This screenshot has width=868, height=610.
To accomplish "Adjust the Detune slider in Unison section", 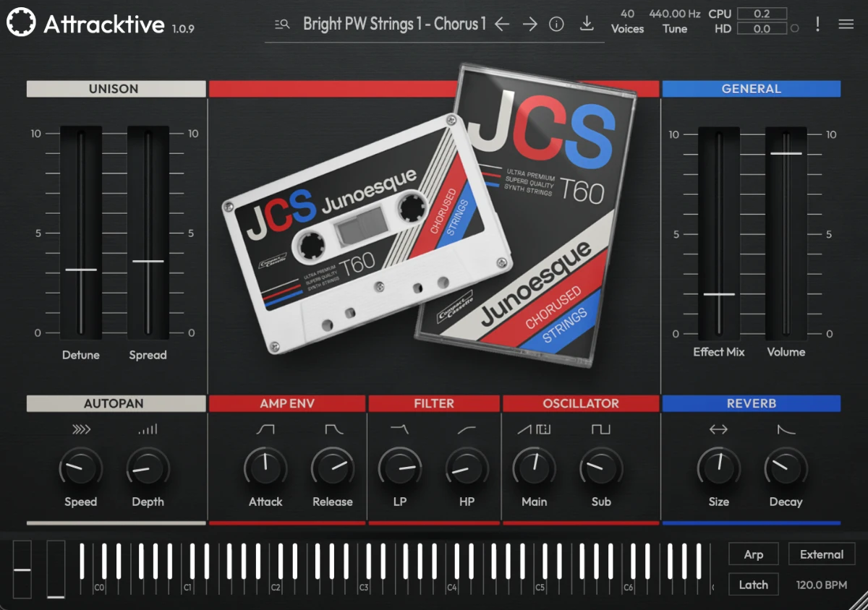I will point(81,270).
